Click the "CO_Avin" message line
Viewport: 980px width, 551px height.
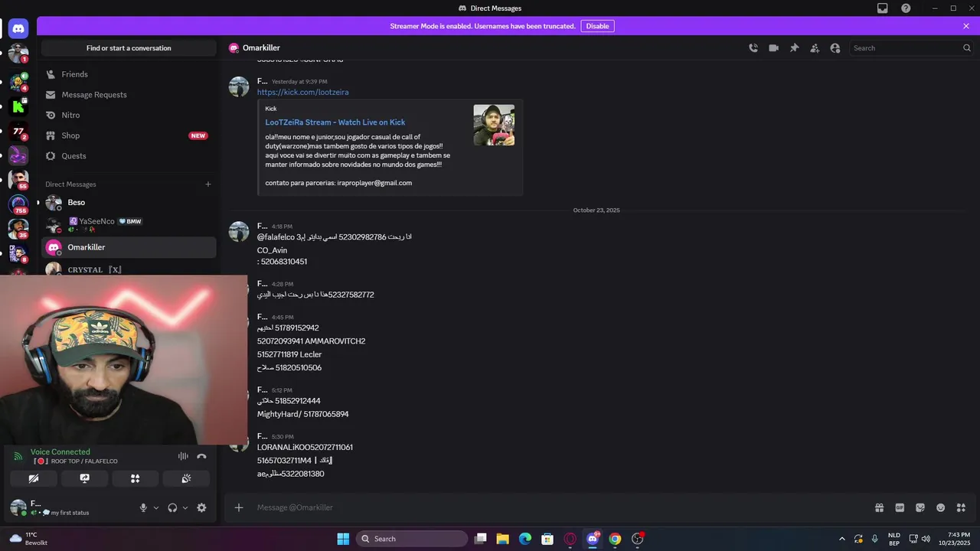[272, 250]
